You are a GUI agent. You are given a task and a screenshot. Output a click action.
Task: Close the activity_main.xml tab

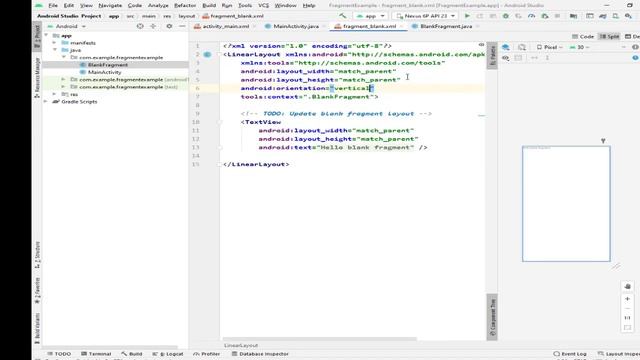tap(255, 26)
